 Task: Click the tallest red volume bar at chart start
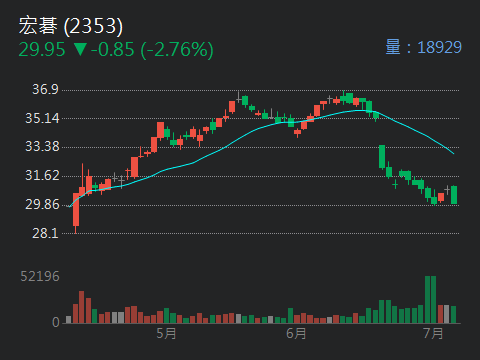click(x=81, y=307)
